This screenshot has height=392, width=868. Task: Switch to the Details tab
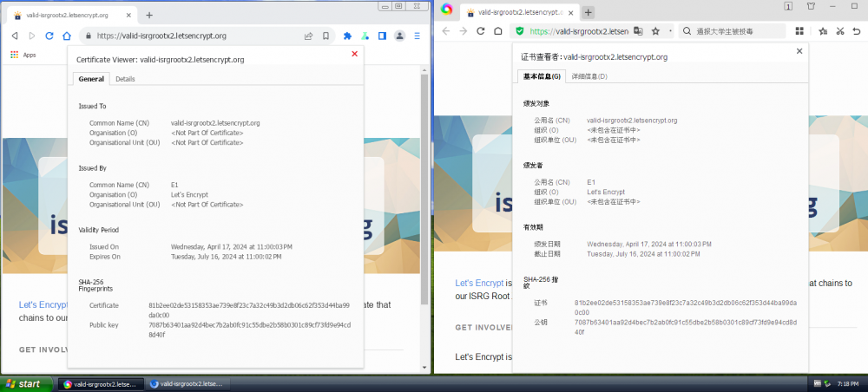pos(125,79)
